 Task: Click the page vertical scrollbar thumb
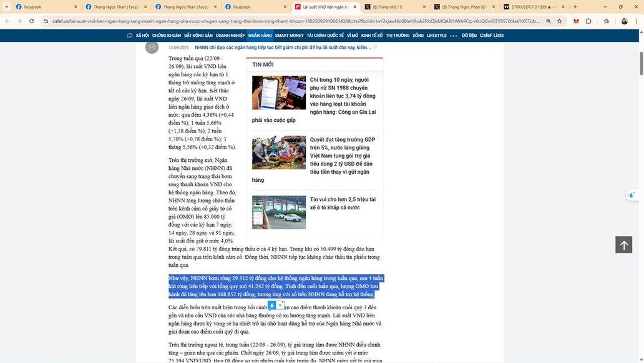tap(640, 62)
